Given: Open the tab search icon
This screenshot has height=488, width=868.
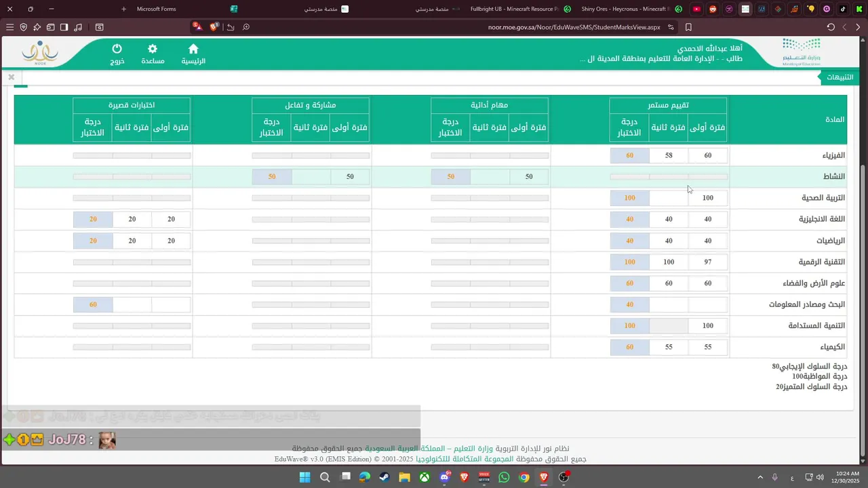Looking at the screenshot, I should [x=99, y=27].
